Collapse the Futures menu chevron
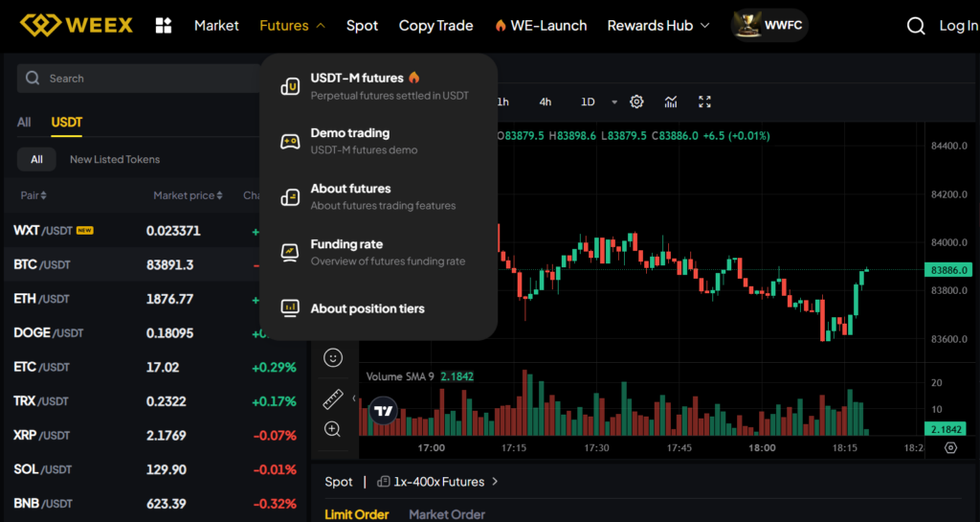This screenshot has height=522, width=980. pos(320,26)
